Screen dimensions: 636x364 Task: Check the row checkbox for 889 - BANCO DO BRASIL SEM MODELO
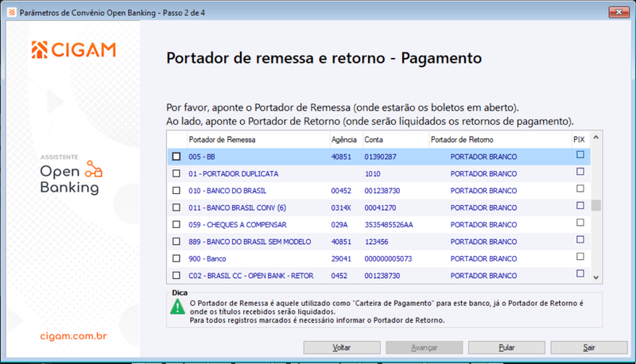176,242
